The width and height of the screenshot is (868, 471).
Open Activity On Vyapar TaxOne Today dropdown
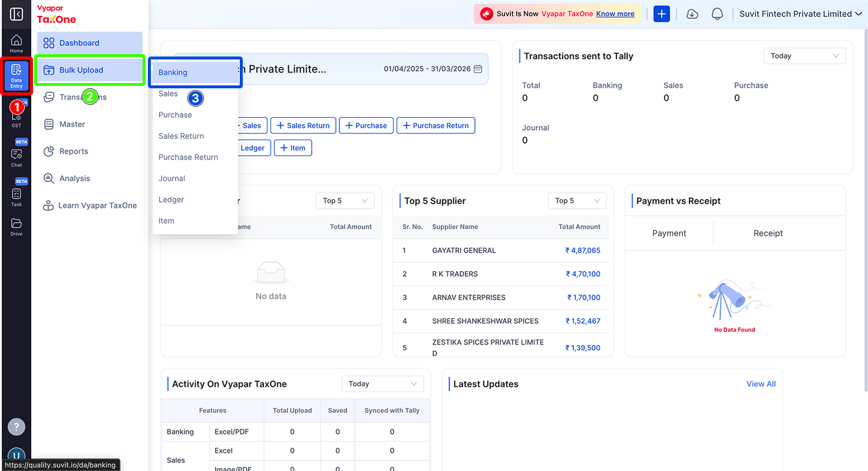coord(382,384)
